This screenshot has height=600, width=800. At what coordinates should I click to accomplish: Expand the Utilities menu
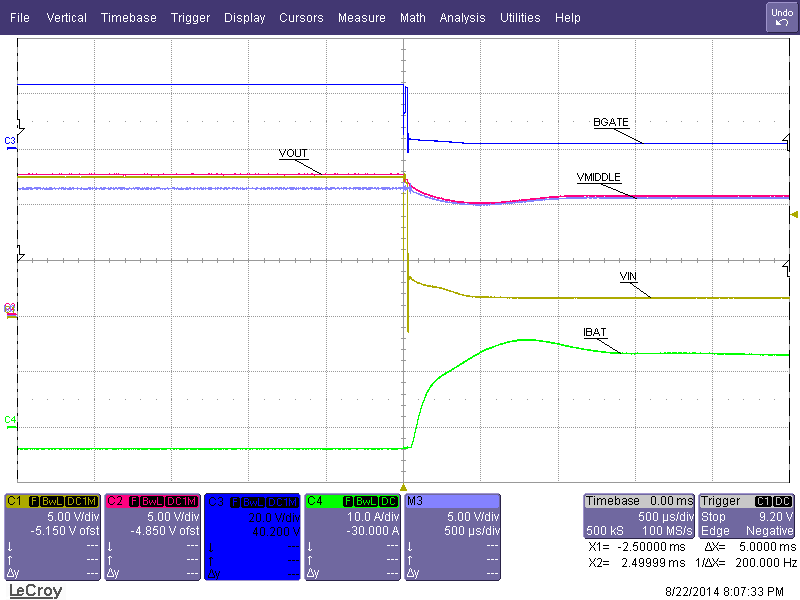click(x=519, y=18)
